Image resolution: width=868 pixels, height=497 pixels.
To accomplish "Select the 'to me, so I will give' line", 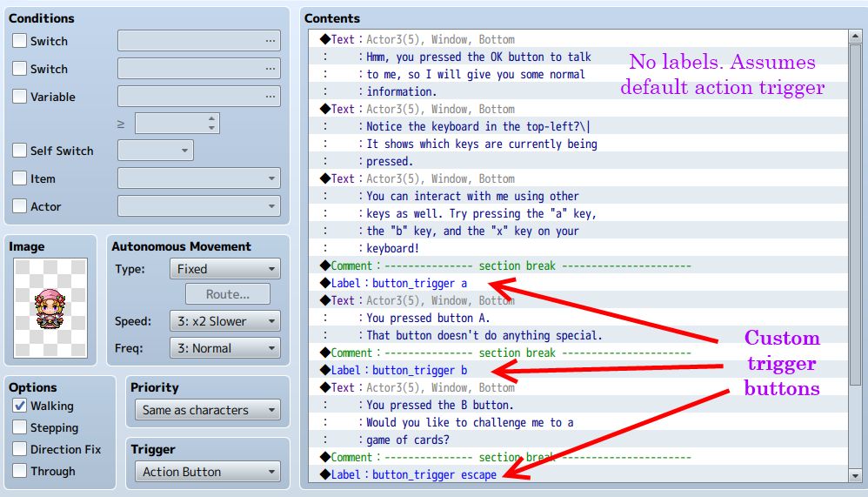I will click(x=578, y=74).
